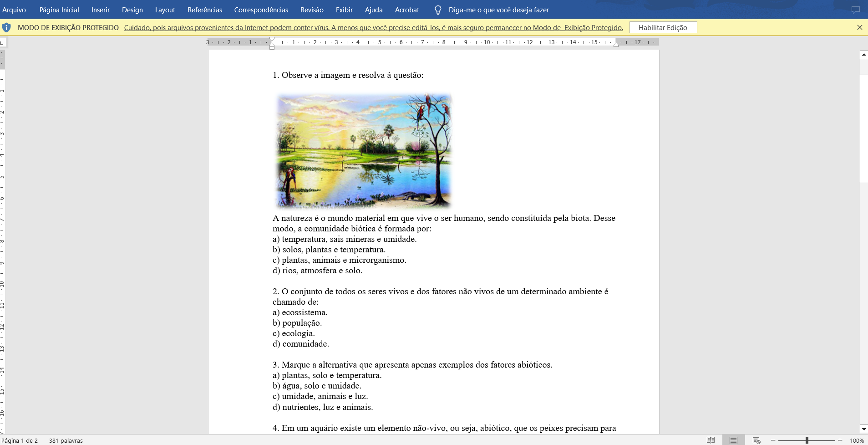Click the '381 palavras' word count
The width and height of the screenshot is (868, 445).
(x=66, y=440)
